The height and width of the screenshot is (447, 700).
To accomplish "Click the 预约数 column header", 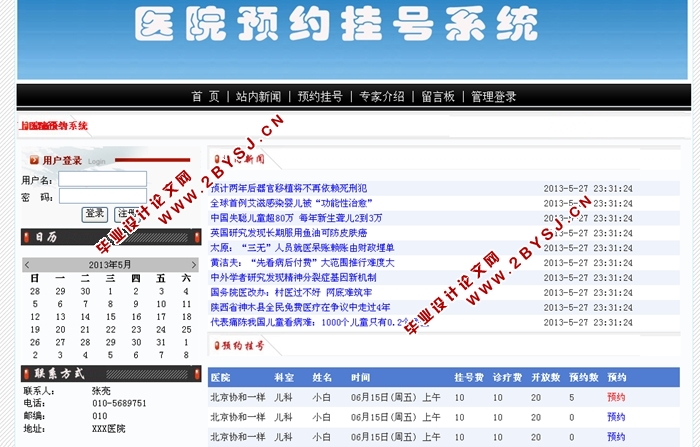I will pyautogui.click(x=583, y=378).
